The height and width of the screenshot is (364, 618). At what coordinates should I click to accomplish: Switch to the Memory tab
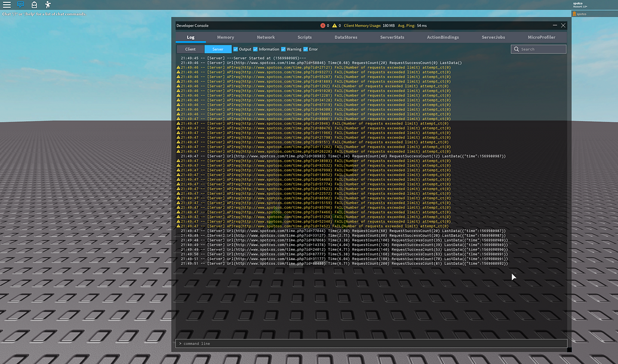(x=225, y=37)
